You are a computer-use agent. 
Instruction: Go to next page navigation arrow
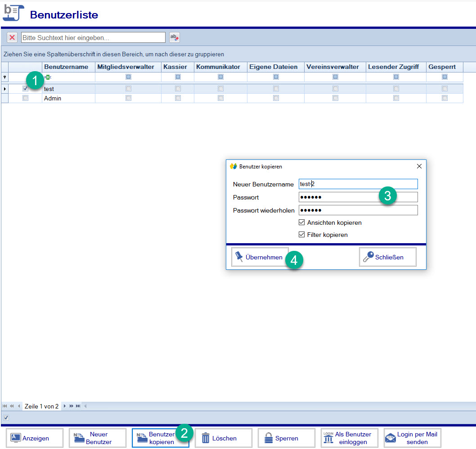pos(72,406)
